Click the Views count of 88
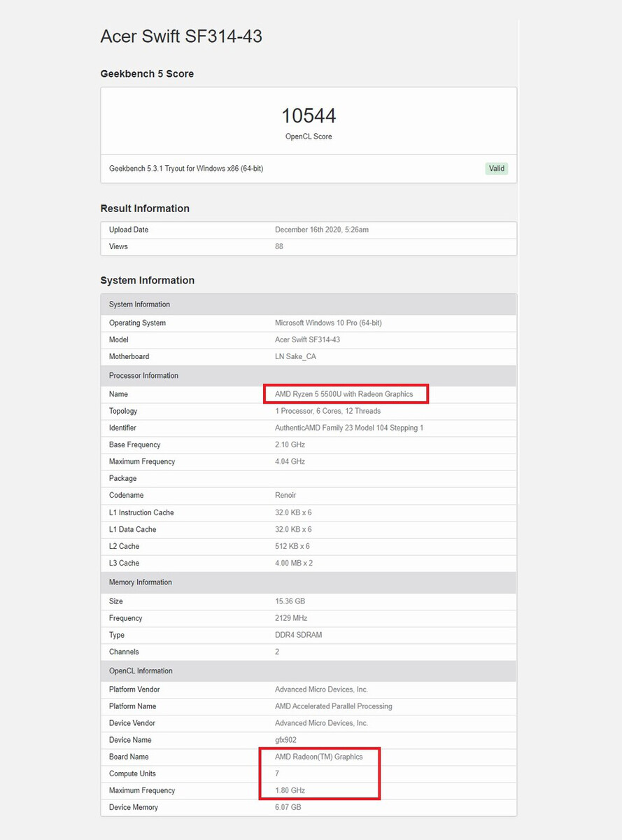This screenshot has width=622, height=840. pos(279,246)
